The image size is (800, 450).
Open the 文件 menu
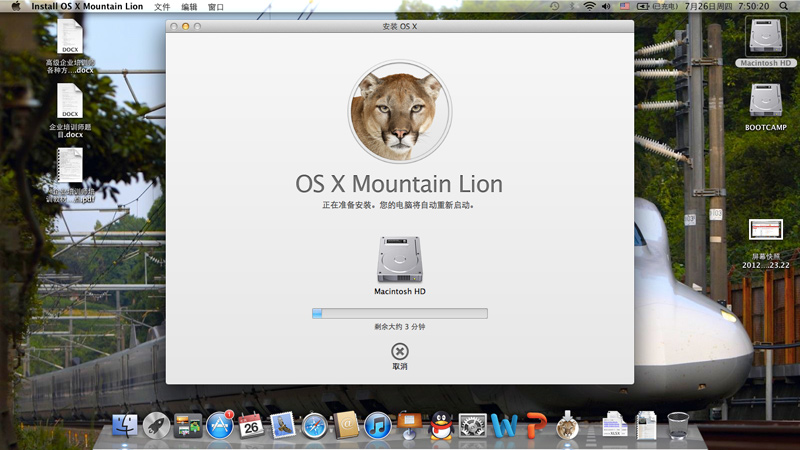pyautogui.click(x=162, y=6)
